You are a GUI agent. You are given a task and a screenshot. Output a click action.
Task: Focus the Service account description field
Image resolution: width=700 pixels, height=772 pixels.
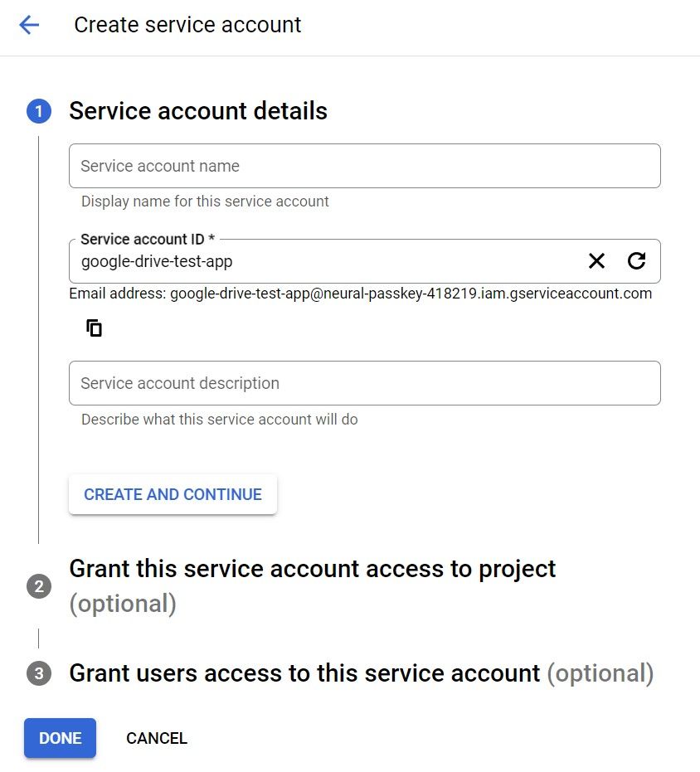(x=364, y=382)
